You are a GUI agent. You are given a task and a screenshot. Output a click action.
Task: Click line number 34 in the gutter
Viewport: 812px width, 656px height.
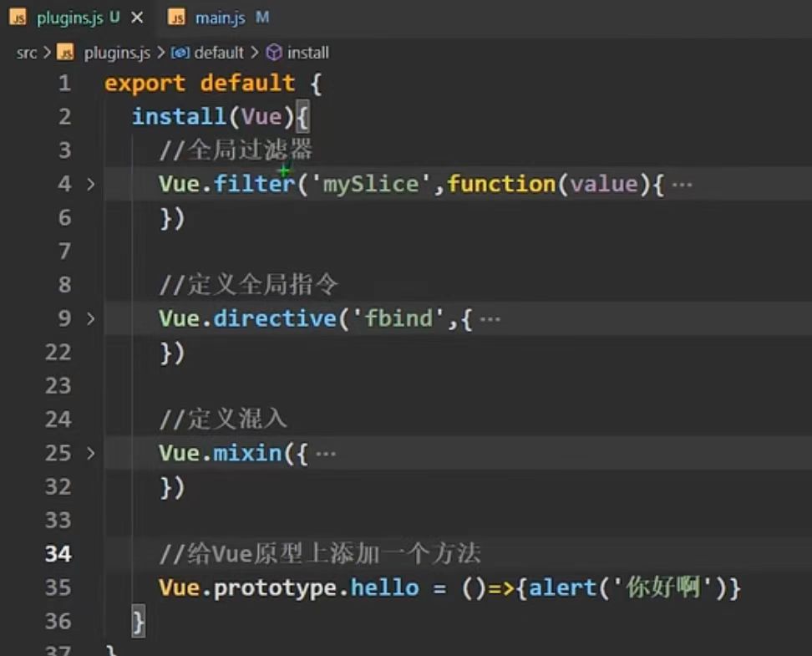tap(58, 554)
